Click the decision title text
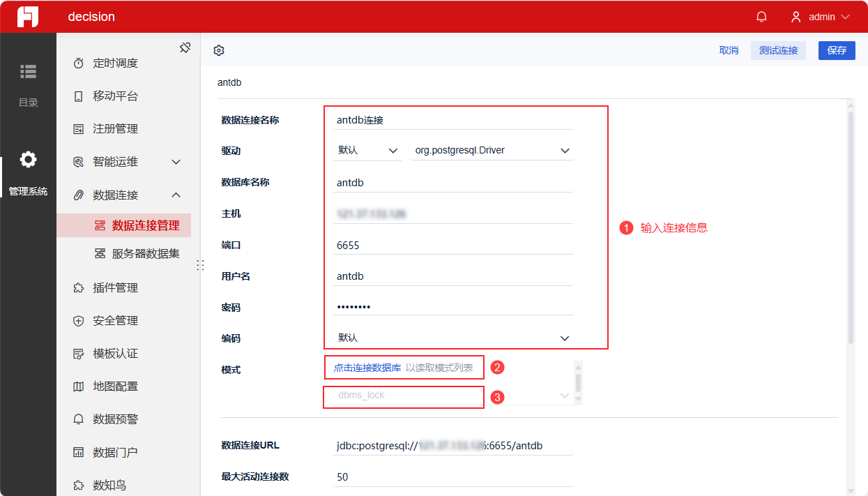This screenshot has width=868, height=496. [91, 17]
